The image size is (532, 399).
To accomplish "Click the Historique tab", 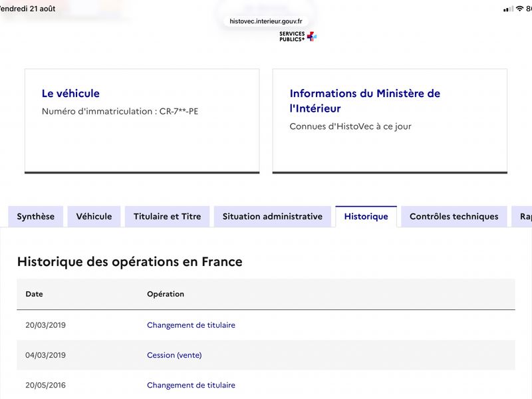I will coord(366,217).
